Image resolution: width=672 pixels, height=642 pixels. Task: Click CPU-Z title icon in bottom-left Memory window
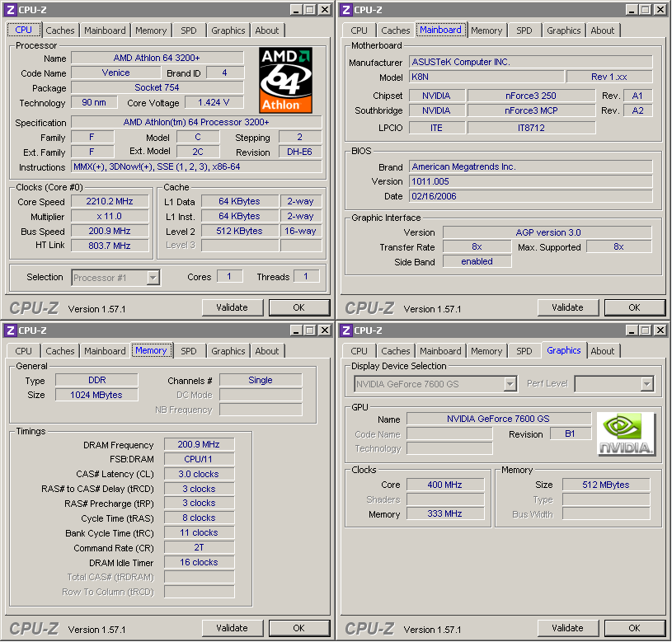click(10, 330)
